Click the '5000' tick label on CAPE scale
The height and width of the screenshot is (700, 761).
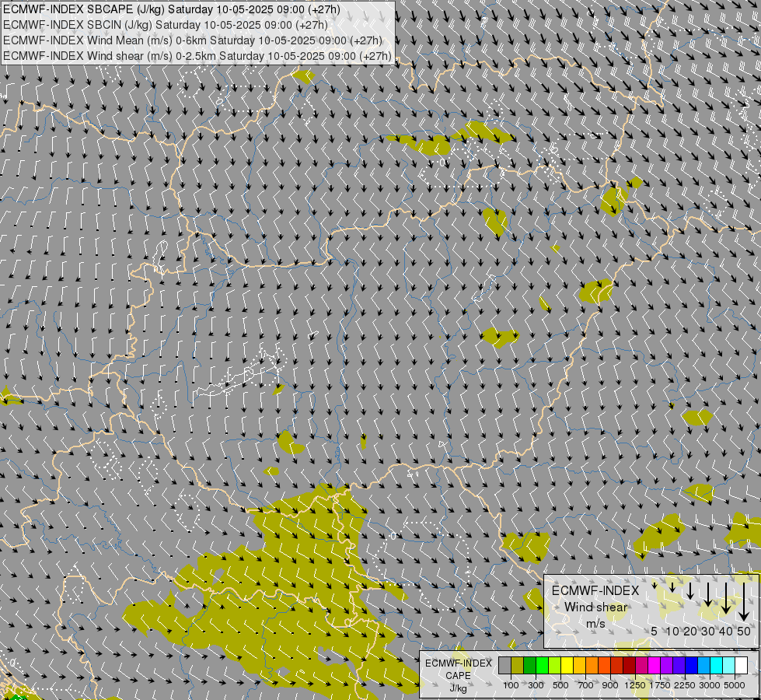735,685
